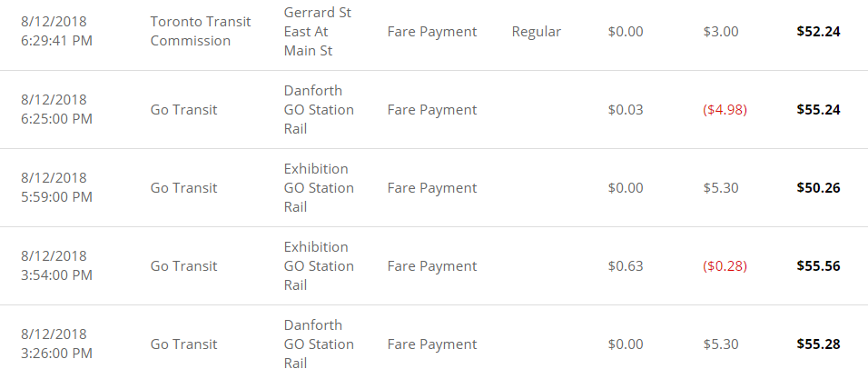Select the 3:54:00 PM transaction date
This screenshot has height=369, width=868.
[x=56, y=266]
